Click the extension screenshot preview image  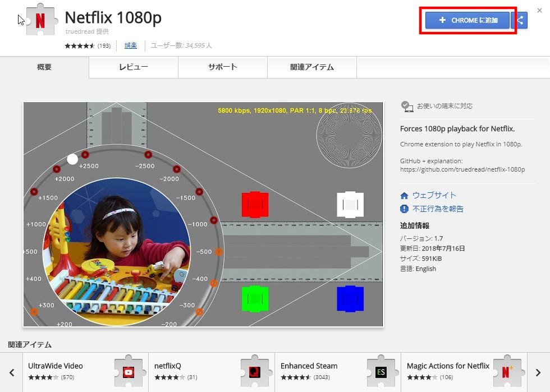pyautogui.click(x=203, y=214)
